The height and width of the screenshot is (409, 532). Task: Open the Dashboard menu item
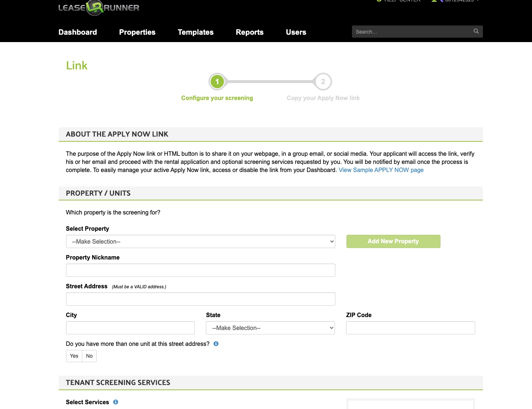[77, 32]
